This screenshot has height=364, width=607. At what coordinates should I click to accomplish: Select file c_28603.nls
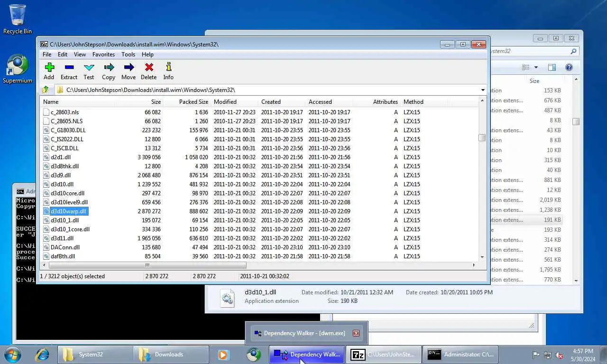64,112
